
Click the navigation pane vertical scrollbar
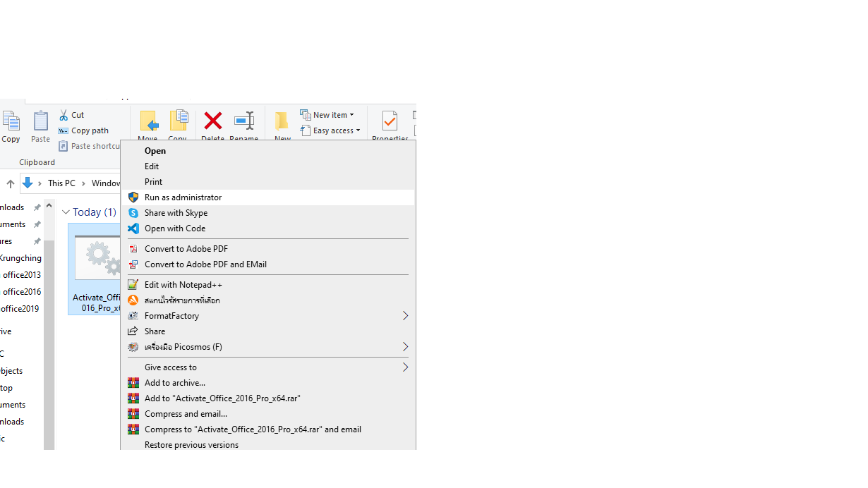(x=49, y=346)
